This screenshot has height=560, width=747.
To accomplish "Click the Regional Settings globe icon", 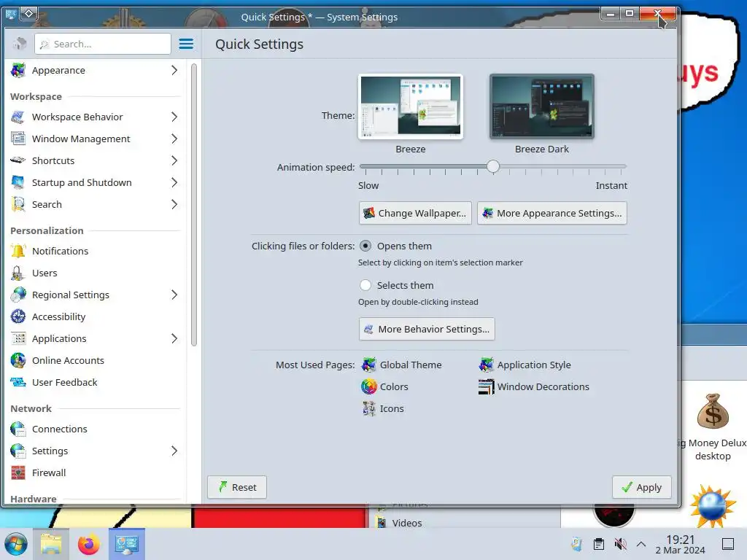I will click(18, 295).
